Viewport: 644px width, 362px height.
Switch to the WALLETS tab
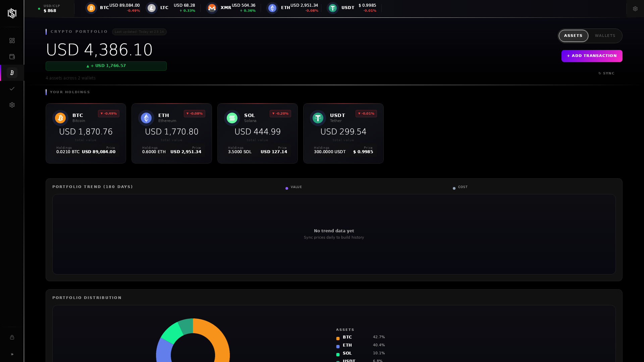(605, 36)
